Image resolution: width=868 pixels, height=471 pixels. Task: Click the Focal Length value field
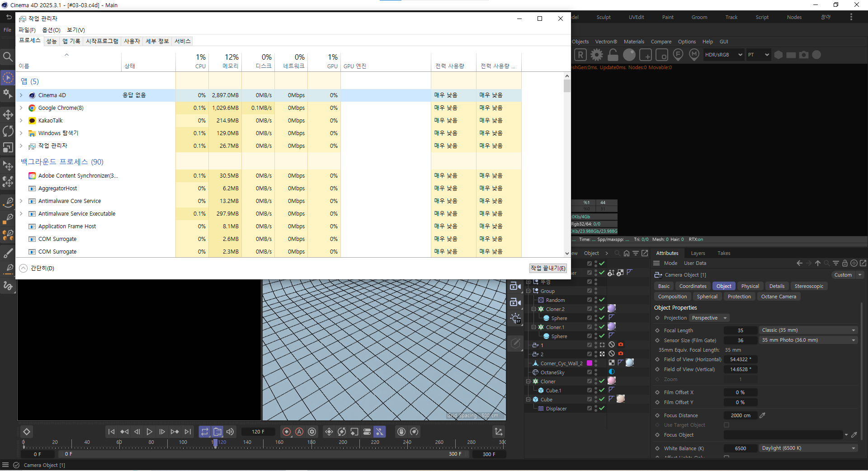(741, 330)
